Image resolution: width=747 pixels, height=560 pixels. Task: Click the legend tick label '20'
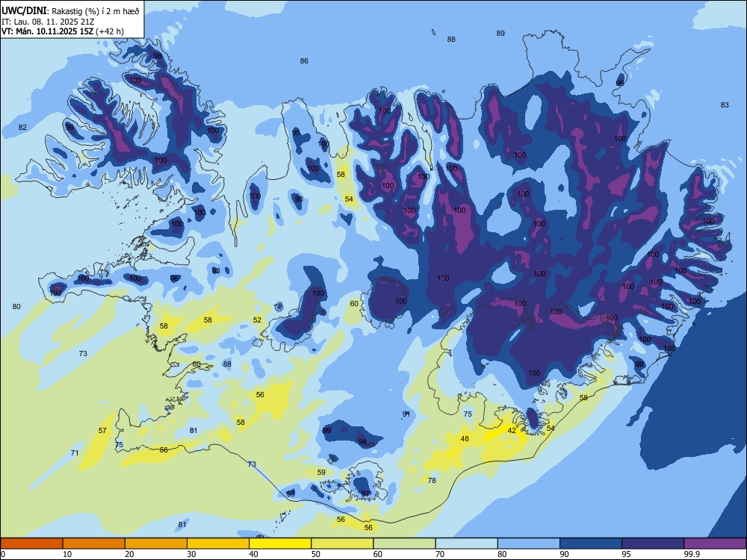point(129,554)
